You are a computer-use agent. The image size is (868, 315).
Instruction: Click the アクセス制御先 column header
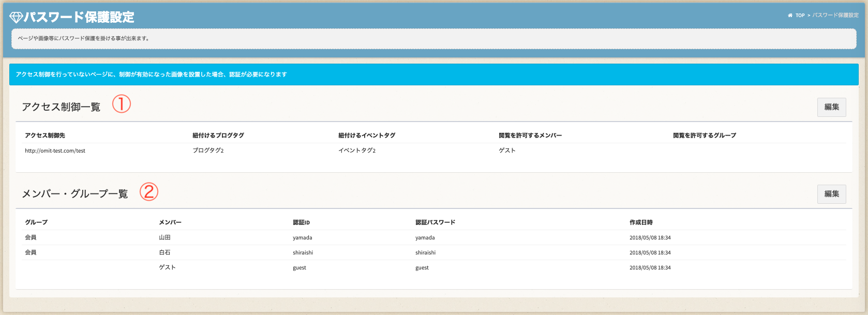pos(45,136)
